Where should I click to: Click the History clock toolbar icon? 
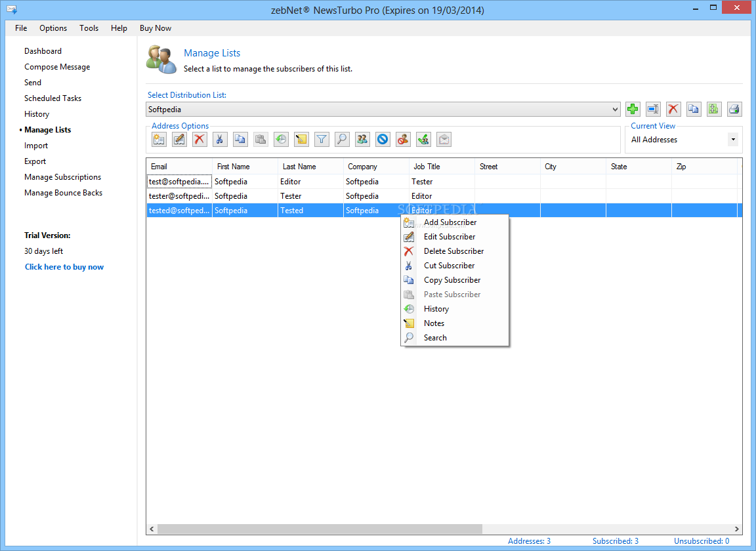(281, 140)
